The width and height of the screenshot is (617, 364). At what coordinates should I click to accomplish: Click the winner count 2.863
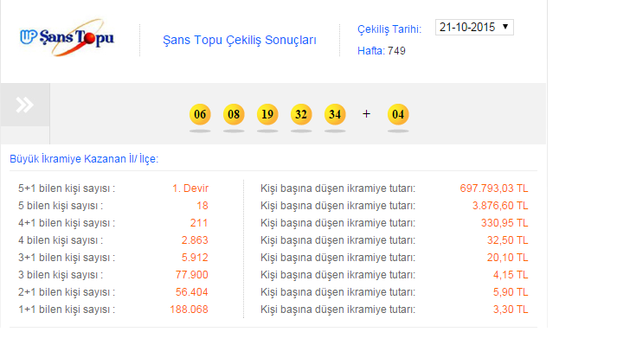click(x=195, y=240)
